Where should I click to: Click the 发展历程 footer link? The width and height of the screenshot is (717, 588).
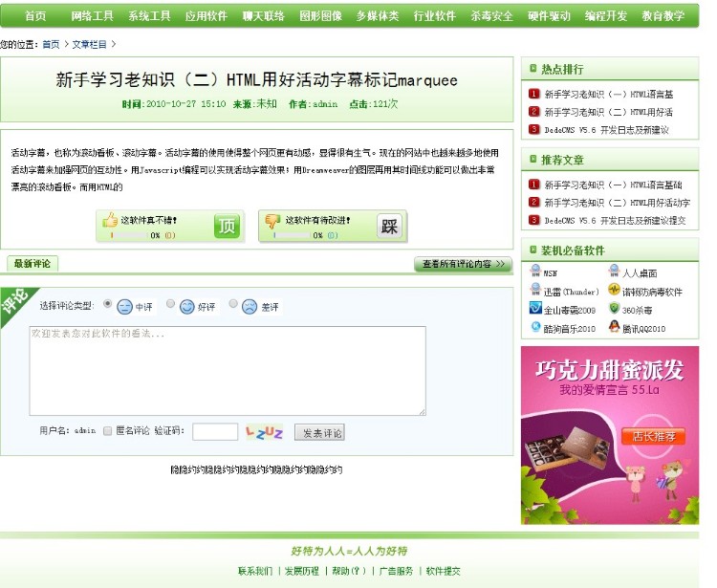(302, 571)
